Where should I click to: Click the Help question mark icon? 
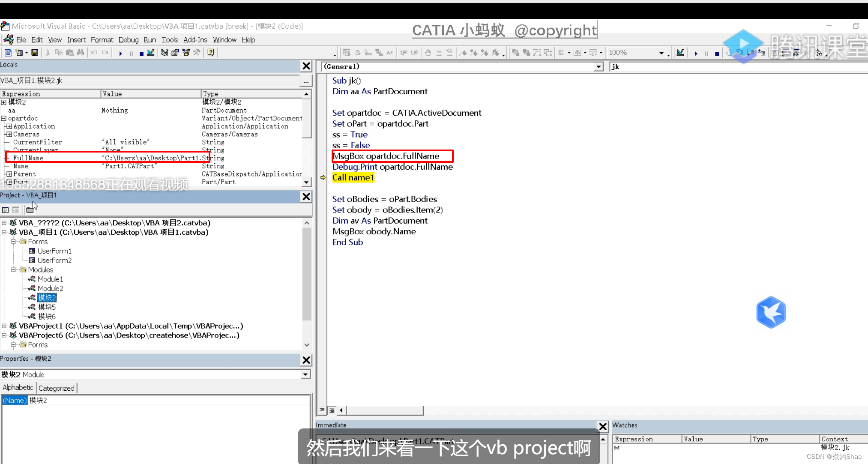coord(211,53)
